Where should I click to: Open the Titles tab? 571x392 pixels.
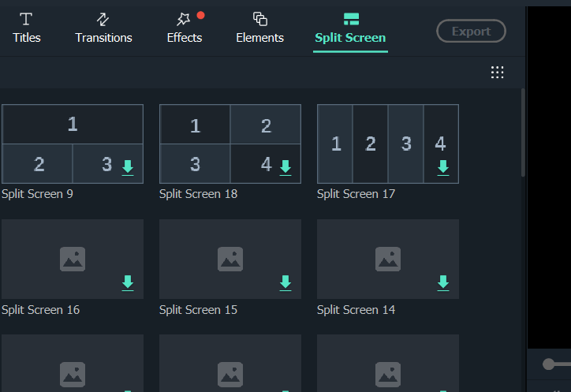(x=26, y=28)
